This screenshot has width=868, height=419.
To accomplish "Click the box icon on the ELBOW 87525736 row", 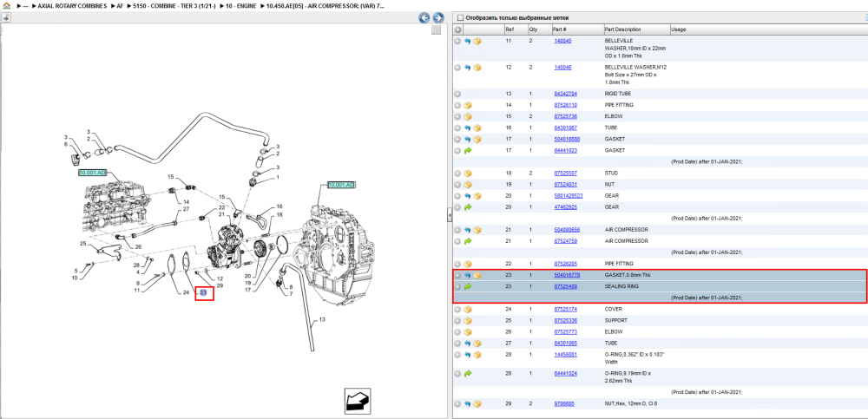I will 468,116.
